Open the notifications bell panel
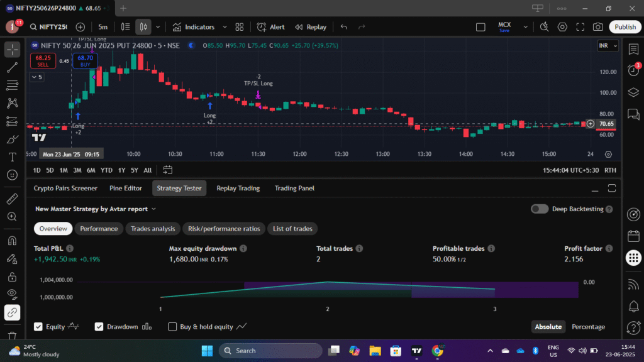This screenshot has width=644, height=362. (x=633, y=306)
